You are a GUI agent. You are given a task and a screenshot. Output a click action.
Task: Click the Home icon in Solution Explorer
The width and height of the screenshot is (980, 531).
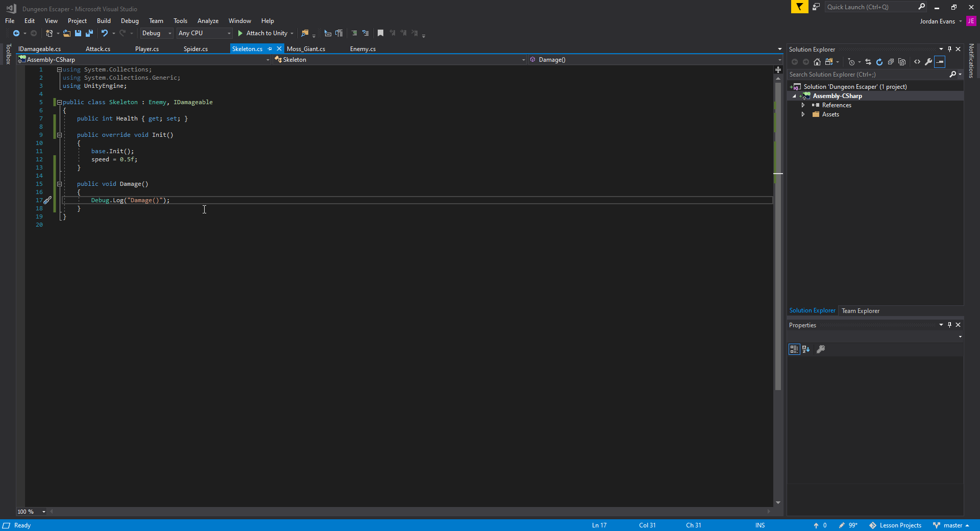pos(817,62)
